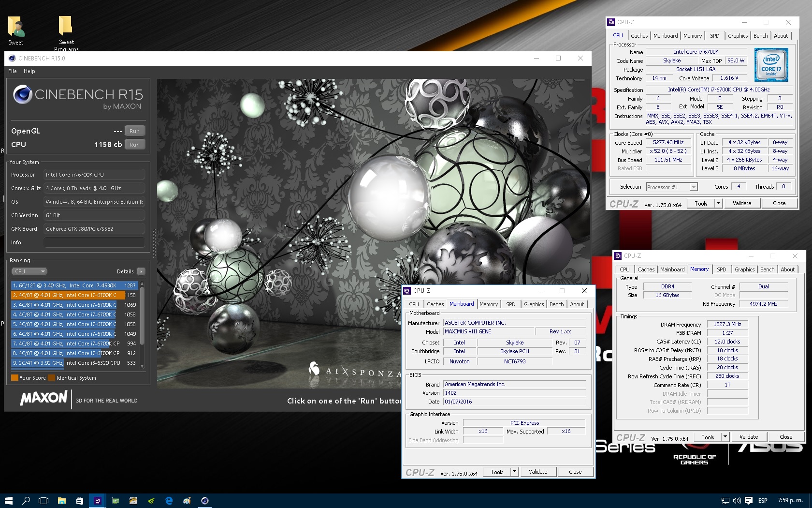Select ranking row 6 scoring 1049
The image size is (812, 508).
click(x=74, y=334)
